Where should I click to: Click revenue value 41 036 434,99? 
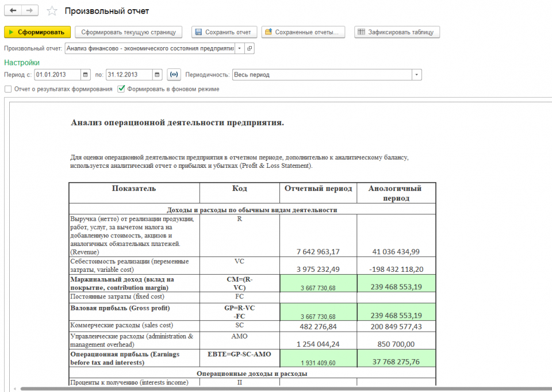(396, 252)
